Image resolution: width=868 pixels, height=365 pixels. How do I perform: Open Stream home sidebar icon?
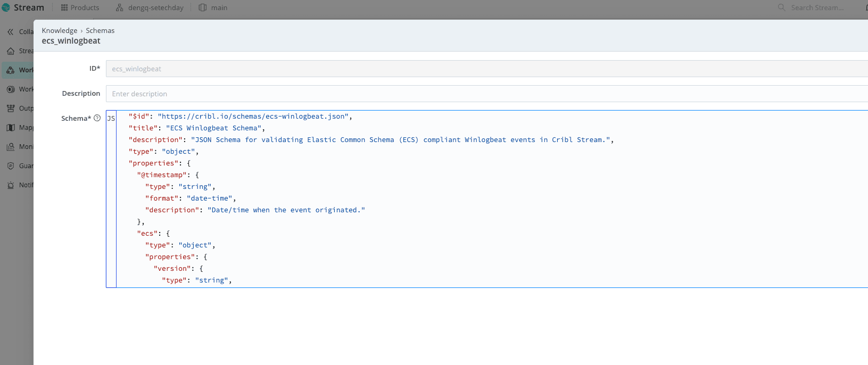(x=11, y=51)
